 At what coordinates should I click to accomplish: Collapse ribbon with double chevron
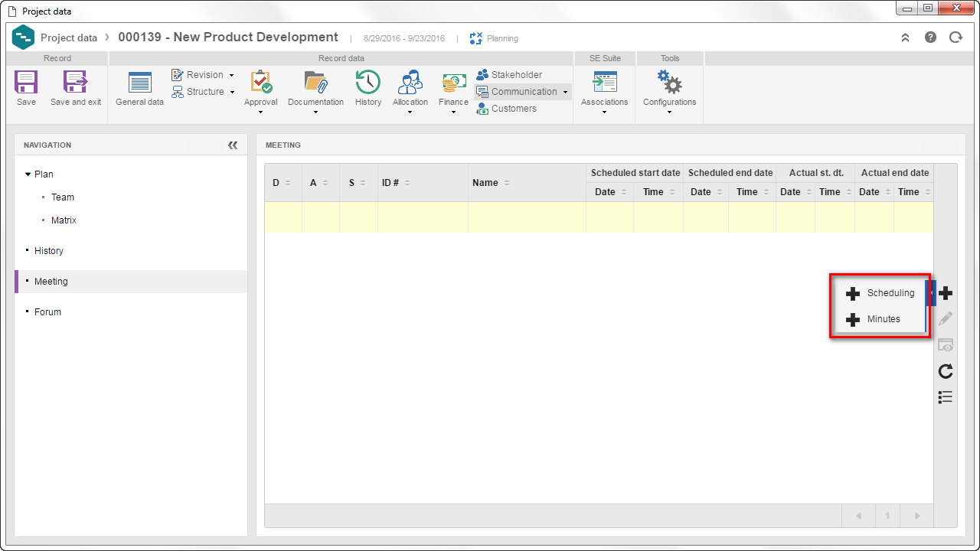click(905, 37)
